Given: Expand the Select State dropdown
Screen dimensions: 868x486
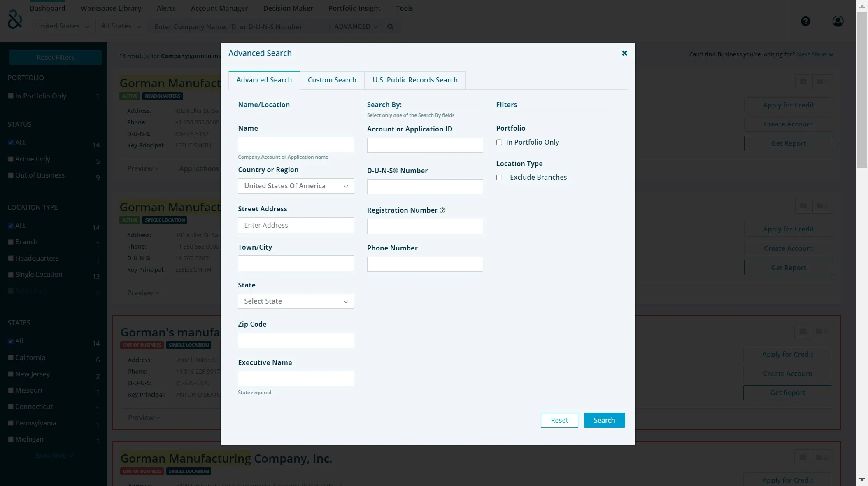Looking at the screenshot, I should (296, 301).
